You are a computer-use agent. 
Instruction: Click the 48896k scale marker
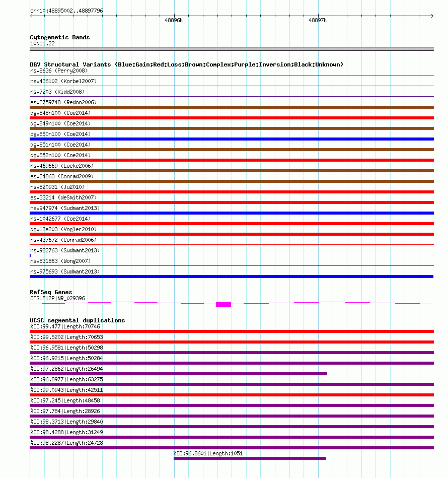click(174, 21)
